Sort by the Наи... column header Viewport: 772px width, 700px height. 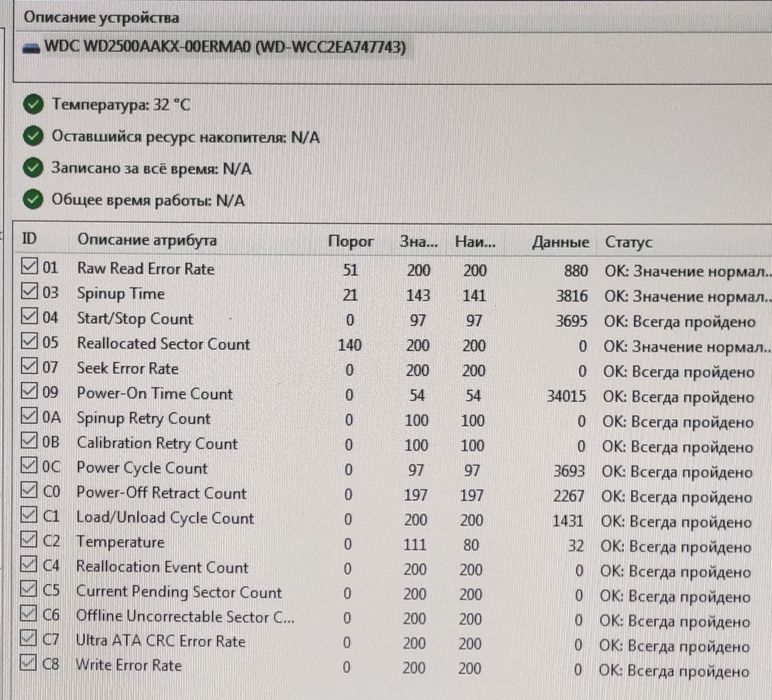[x=475, y=242]
